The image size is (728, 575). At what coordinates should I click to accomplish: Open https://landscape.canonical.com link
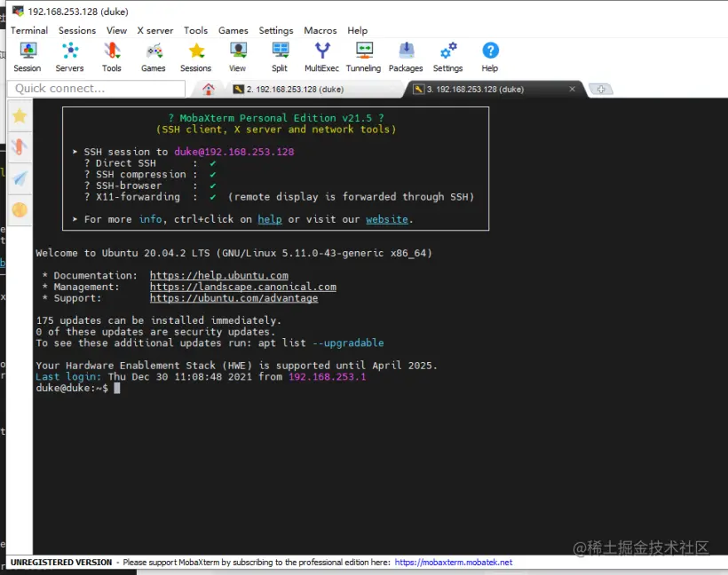coord(243,287)
